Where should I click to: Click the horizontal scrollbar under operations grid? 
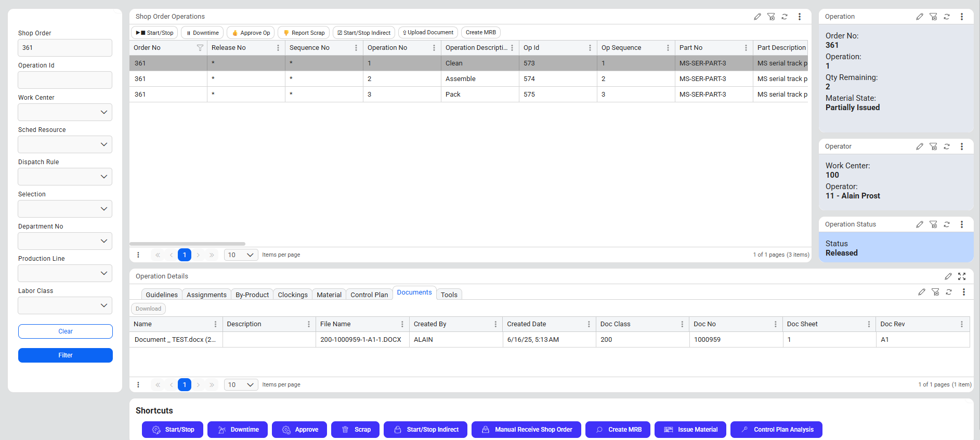[x=187, y=244]
